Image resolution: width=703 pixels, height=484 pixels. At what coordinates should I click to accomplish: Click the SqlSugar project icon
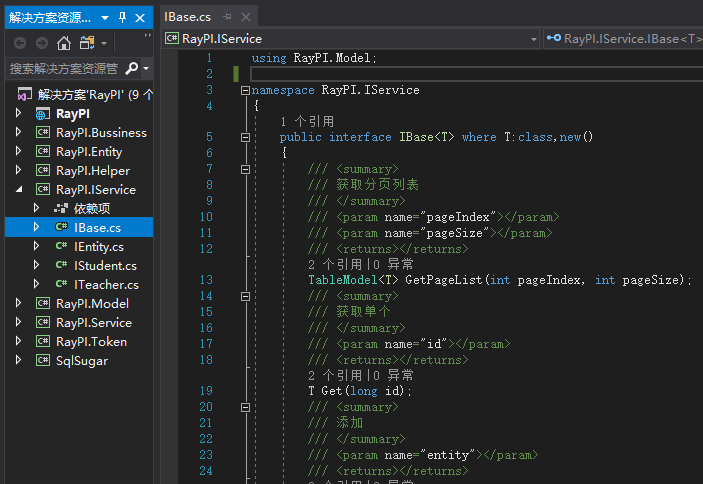43,361
